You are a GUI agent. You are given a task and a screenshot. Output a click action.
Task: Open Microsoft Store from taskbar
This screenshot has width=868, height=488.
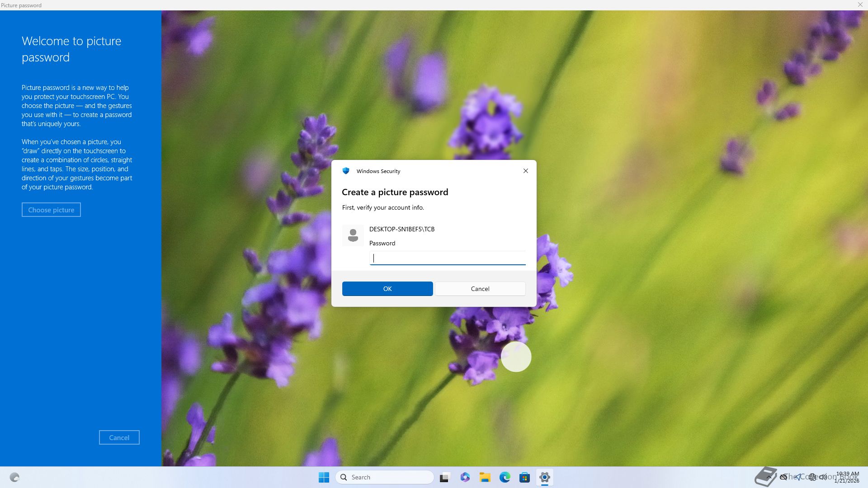(525, 477)
